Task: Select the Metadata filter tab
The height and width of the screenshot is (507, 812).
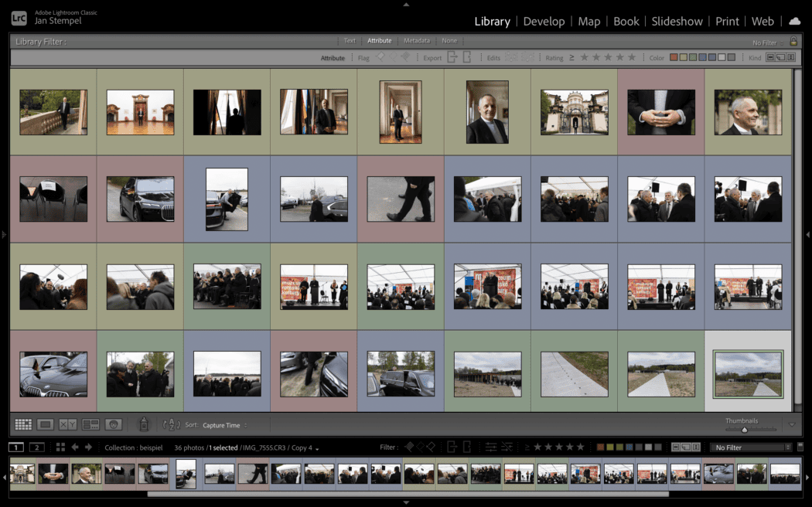Action: (416, 41)
